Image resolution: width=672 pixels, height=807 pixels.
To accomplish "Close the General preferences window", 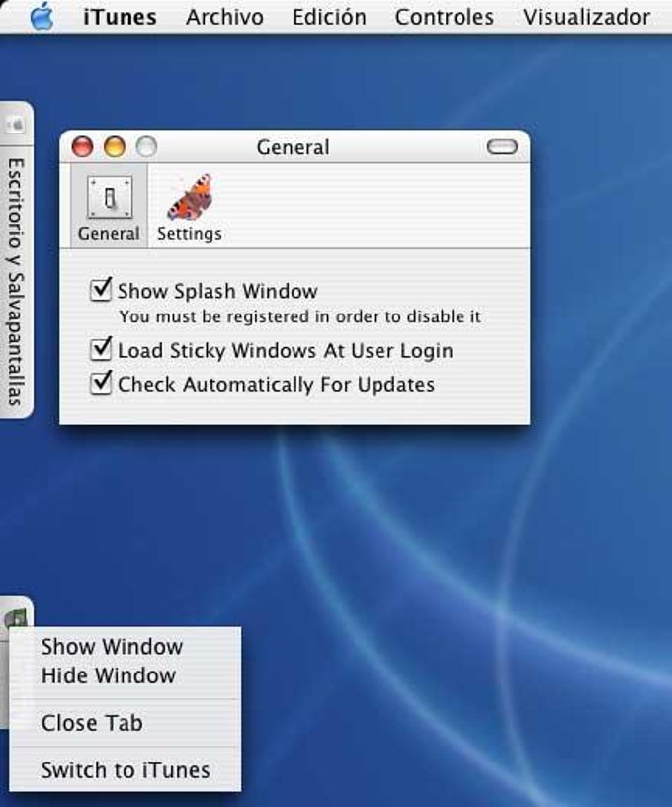I will pyautogui.click(x=82, y=147).
